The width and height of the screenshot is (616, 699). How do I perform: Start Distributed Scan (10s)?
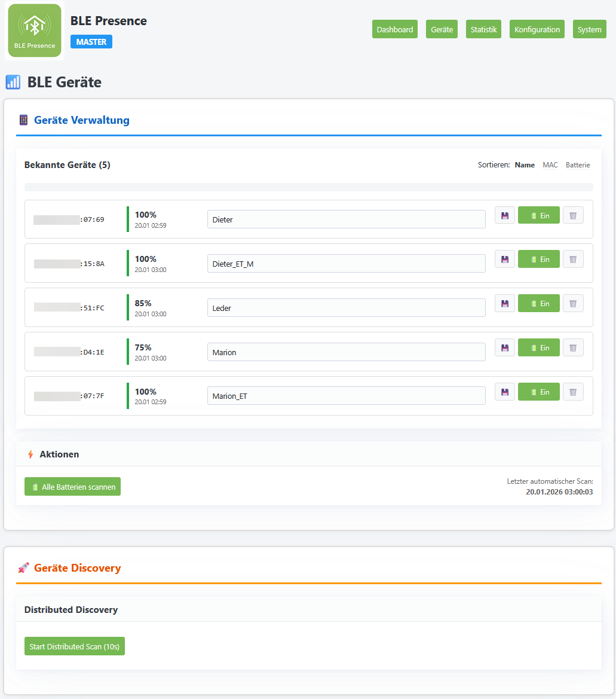pos(74,646)
